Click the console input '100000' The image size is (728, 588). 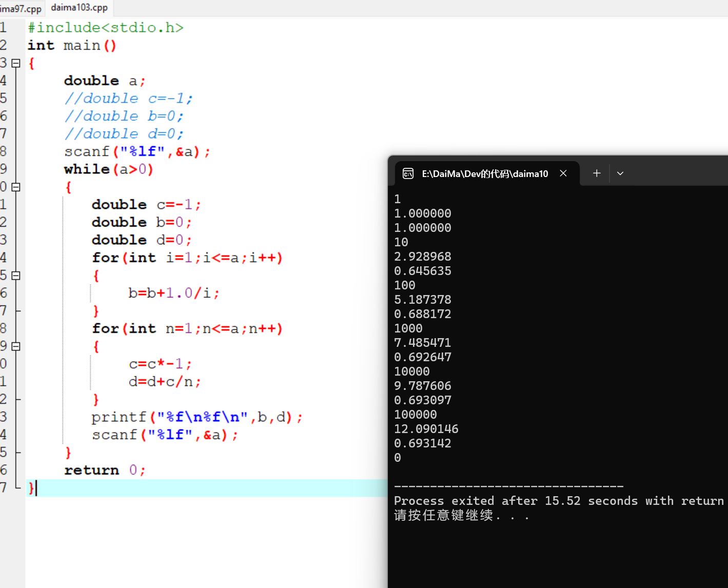(416, 415)
